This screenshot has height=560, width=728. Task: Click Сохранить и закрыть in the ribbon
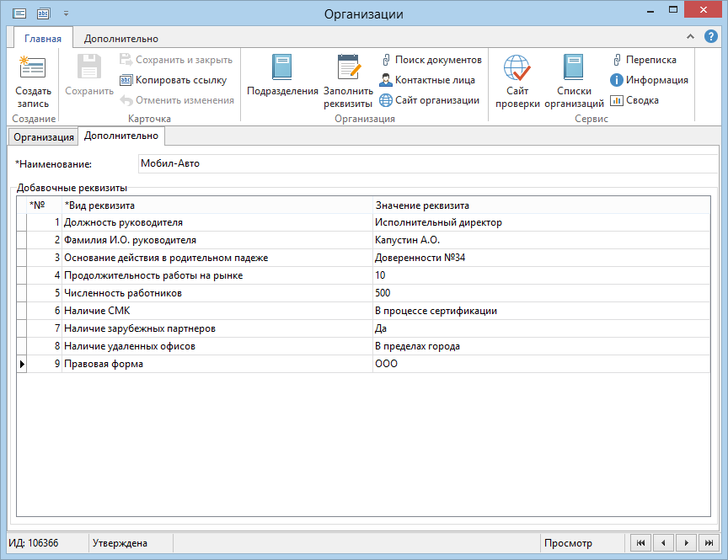pos(176,60)
